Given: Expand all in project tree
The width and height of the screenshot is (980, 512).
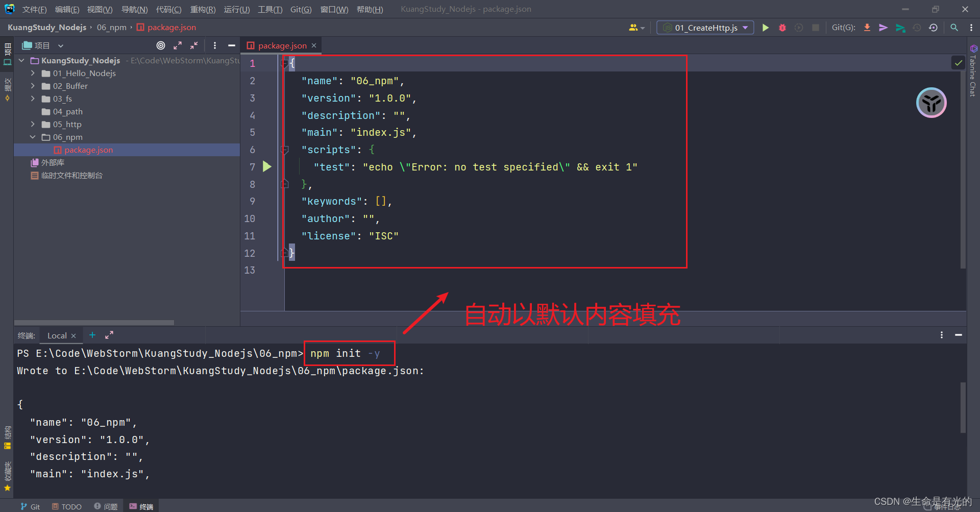Looking at the screenshot, I should pos(178,45).
